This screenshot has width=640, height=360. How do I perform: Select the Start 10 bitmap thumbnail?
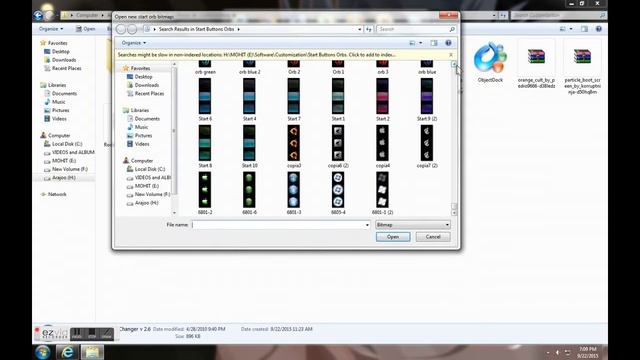click(249, 143)
